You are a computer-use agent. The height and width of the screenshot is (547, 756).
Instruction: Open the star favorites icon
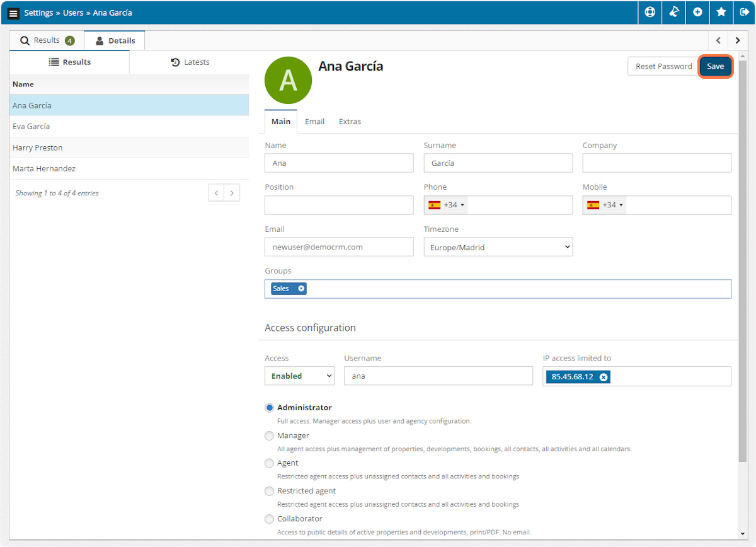[x=721, y=13]
